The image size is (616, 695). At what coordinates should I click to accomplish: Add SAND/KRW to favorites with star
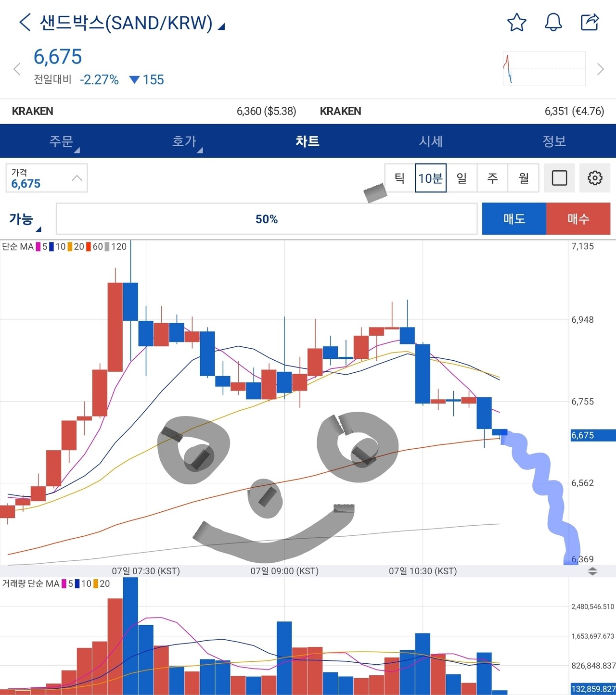pyautogui.click(x=516, y=23)
